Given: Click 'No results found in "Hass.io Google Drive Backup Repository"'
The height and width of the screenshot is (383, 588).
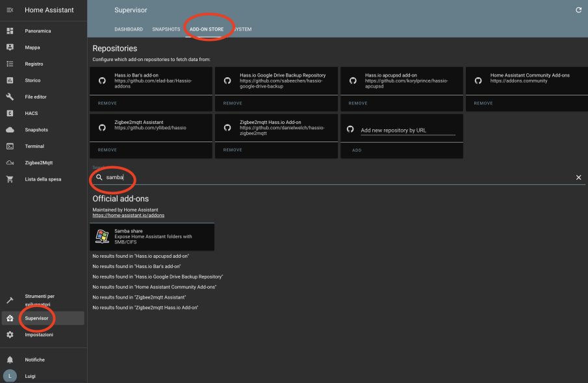Looking at the screenshot, I should [157, 277].
